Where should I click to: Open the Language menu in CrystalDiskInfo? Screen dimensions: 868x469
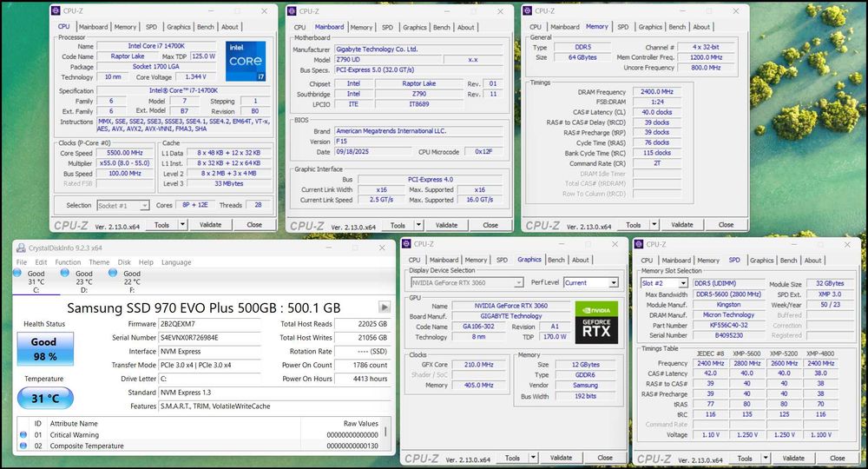(x=176, y=262)
